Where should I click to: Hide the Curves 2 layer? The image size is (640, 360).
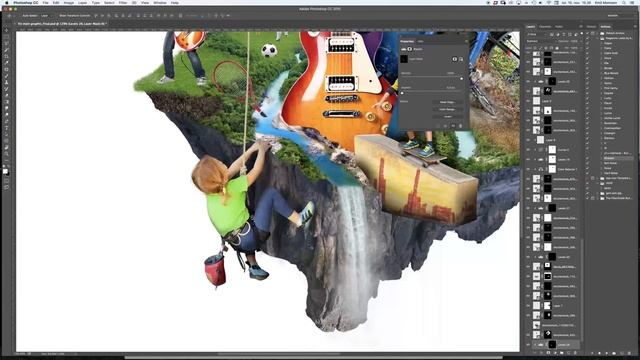[x=528, y=149]
